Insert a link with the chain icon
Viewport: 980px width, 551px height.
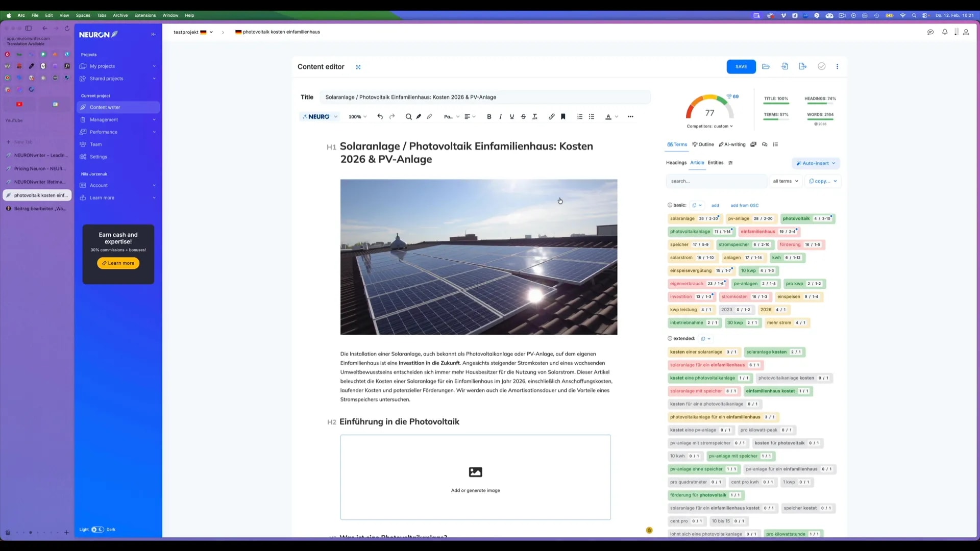[551, 117]
